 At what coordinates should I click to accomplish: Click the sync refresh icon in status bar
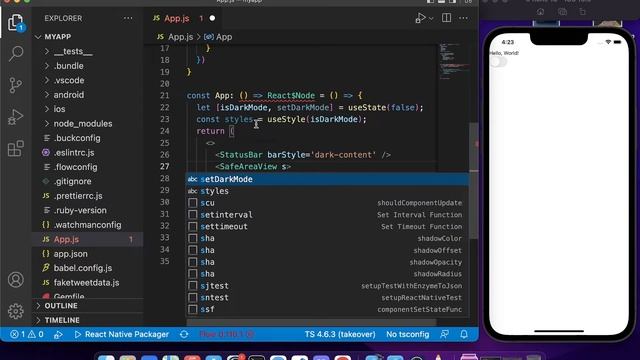click(x=184, y=334)
